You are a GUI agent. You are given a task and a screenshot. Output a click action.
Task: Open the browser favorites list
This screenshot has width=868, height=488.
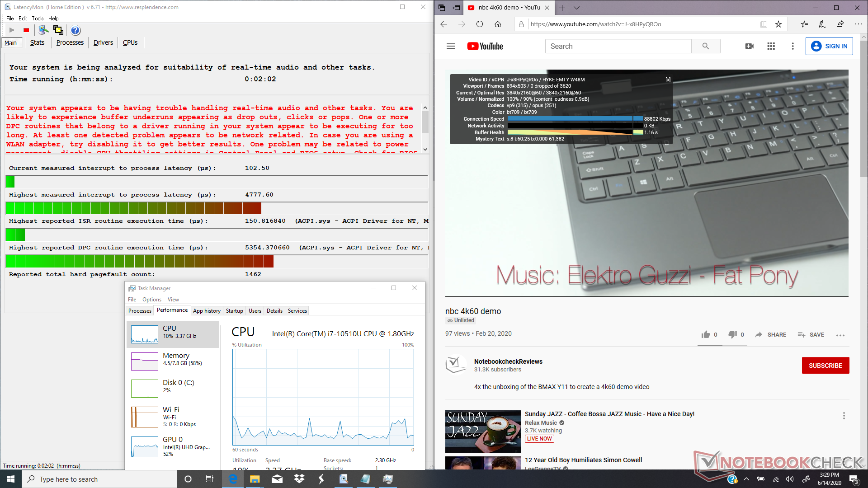click(x=804, y=24)
